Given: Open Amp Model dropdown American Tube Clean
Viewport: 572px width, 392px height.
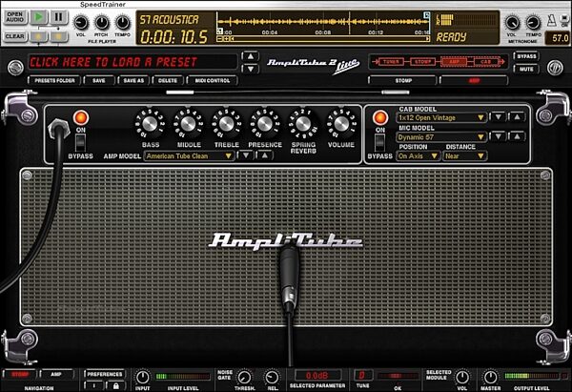Looking at the screenshot, I should (x=189, y=155).
